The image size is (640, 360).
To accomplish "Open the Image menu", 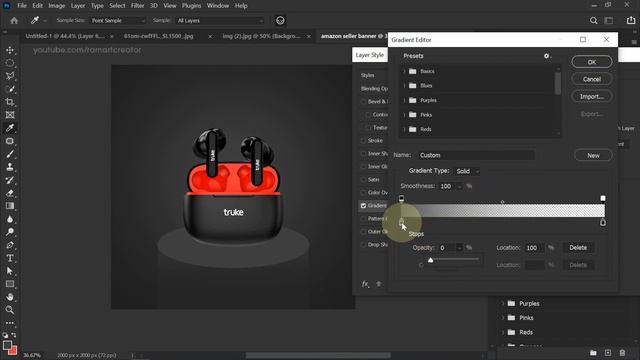I will pos(57,6).
